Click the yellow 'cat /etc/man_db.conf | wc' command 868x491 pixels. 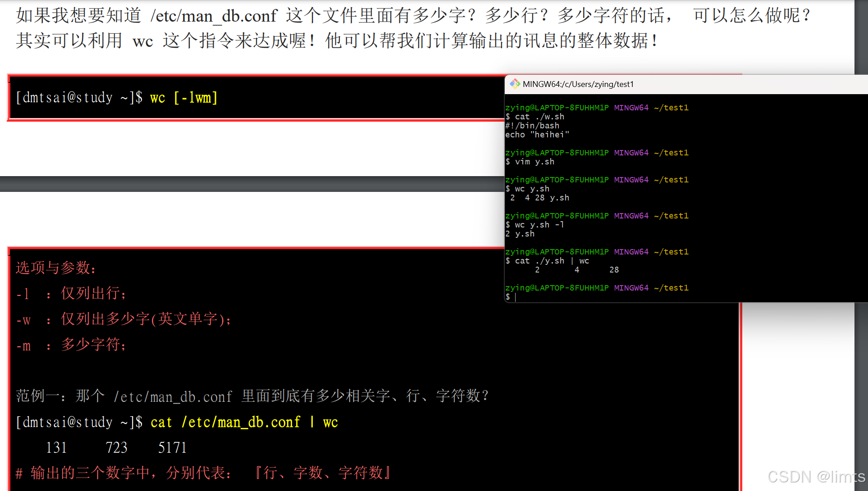coord(244,422)
